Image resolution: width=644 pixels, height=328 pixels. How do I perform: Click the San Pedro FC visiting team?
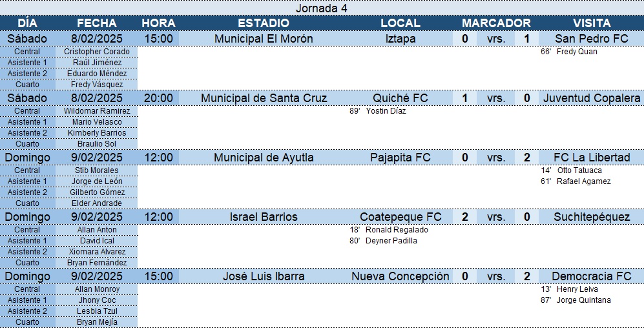[592, 39]
